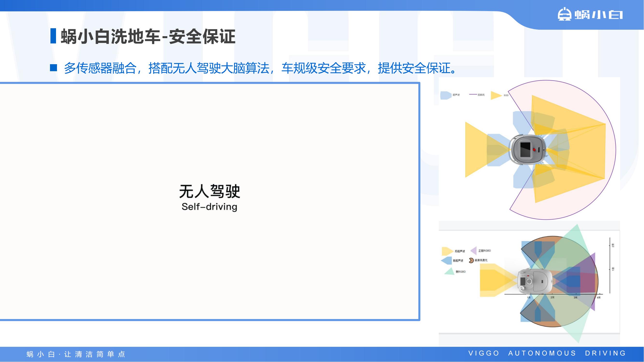Click VIGGO AUTONOMOUS DRIVING footer text
Viewport: 644px width, 362px height.
547,353
